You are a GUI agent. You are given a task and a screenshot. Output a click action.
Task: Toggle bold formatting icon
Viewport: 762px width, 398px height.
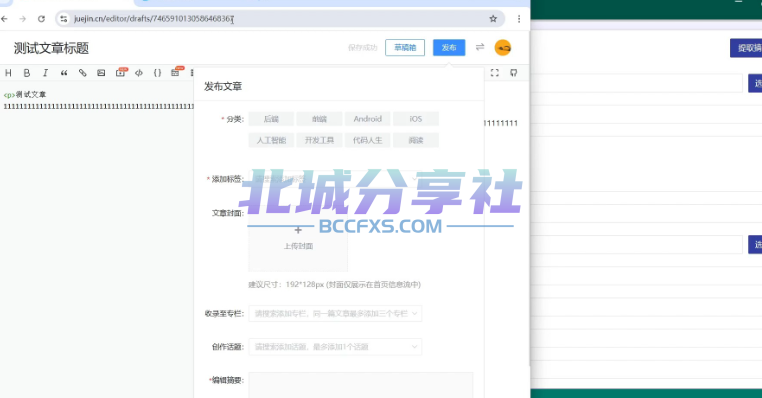27,73
